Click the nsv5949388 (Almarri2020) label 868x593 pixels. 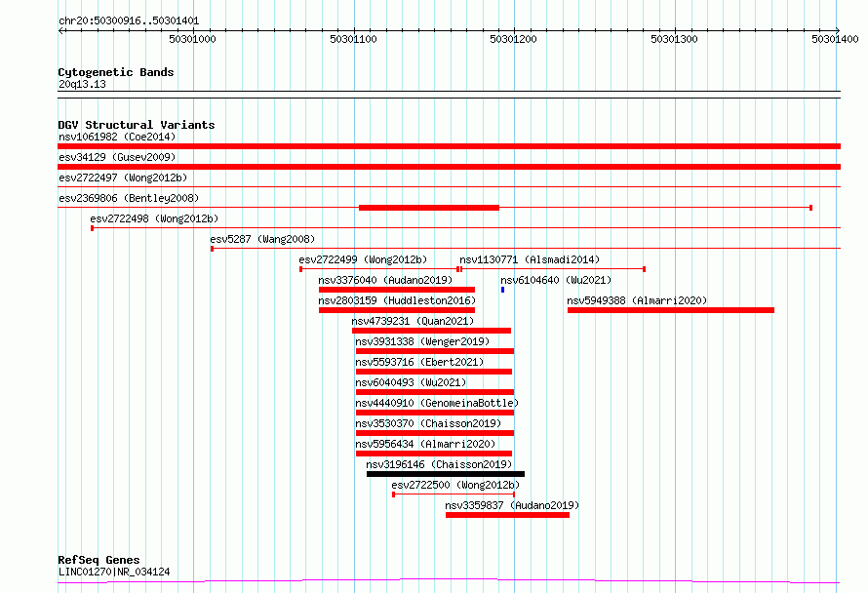(637, 300)
